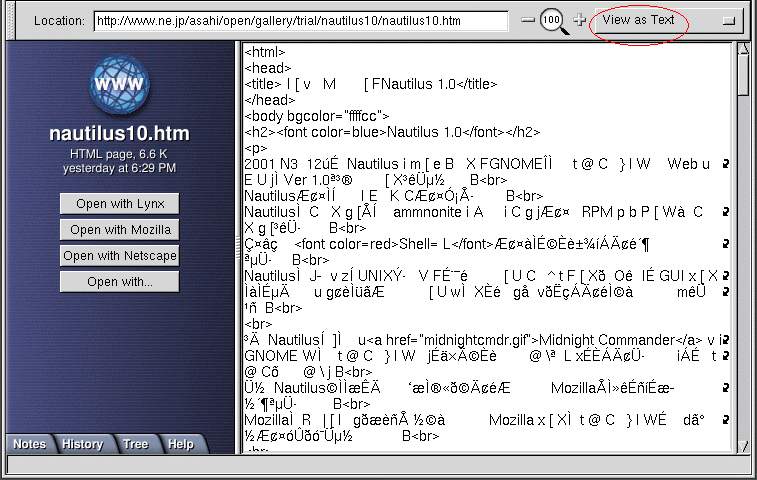Switch to the Help sidebar tab
Screen dimensions: 757x480
tap(181, 444)
